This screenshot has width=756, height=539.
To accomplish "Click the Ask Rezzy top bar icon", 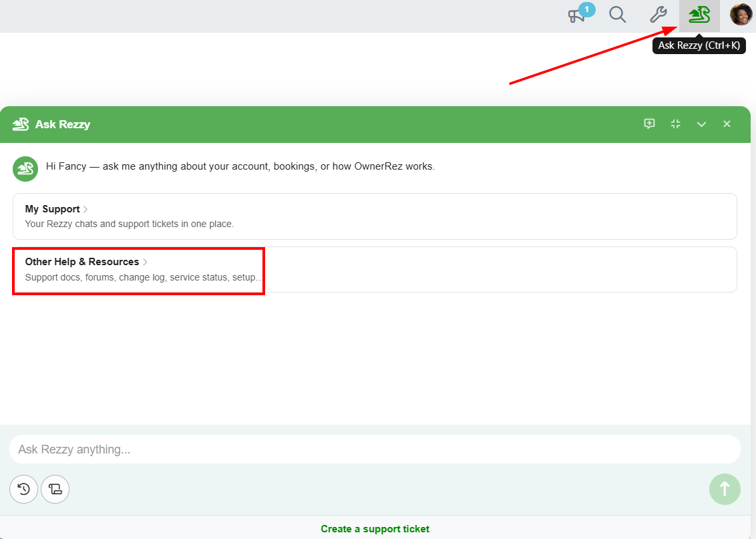I will tap(699, 15).
